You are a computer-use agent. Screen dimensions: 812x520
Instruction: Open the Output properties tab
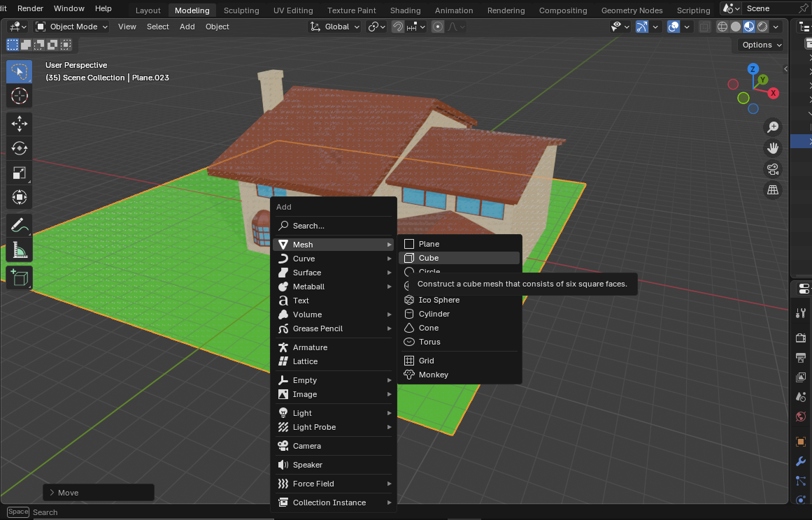coord(801,358)
